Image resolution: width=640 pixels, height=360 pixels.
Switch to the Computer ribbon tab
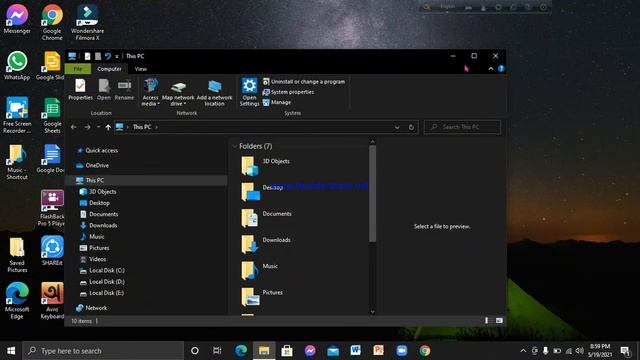tap(109, 69)
